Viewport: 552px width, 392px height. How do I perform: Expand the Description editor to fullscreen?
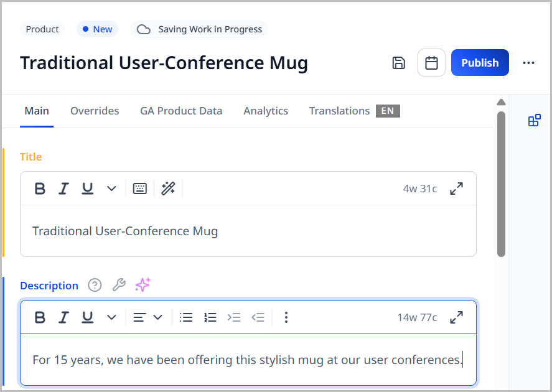point(456,317)
